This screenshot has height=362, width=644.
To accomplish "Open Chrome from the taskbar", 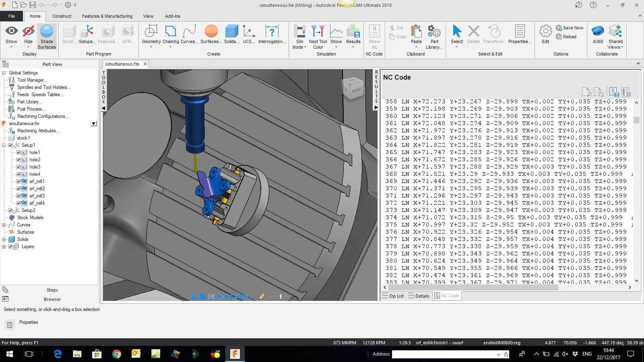I will click(117, 354).
